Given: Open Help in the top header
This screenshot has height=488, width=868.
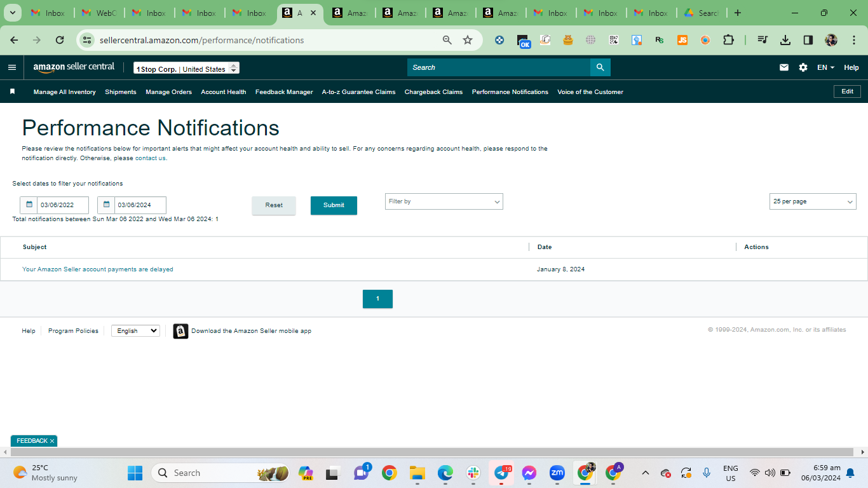Looking at the screenshot, I should [851, 67].
